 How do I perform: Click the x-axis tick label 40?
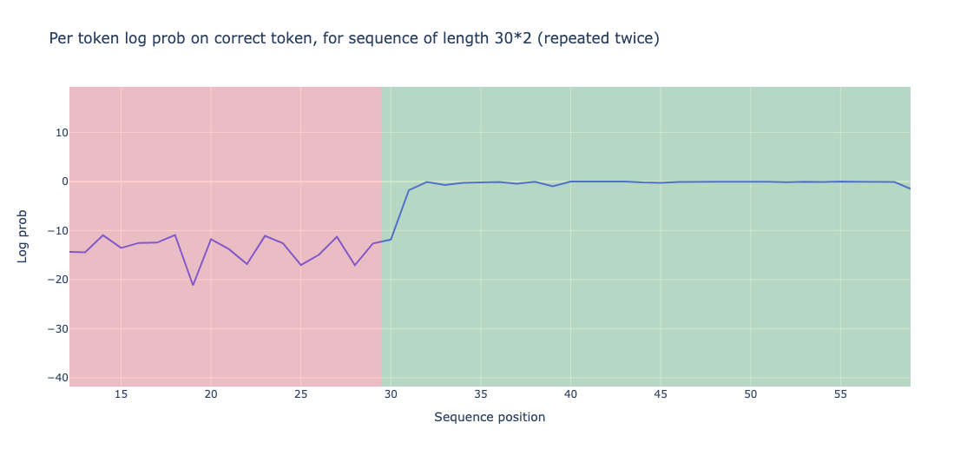(570, 394)
